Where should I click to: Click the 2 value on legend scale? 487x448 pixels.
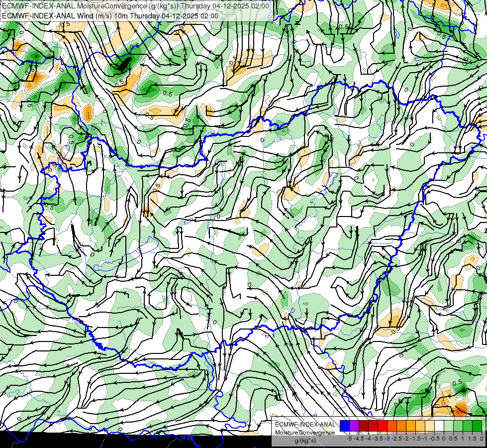[x=482, y=439]
